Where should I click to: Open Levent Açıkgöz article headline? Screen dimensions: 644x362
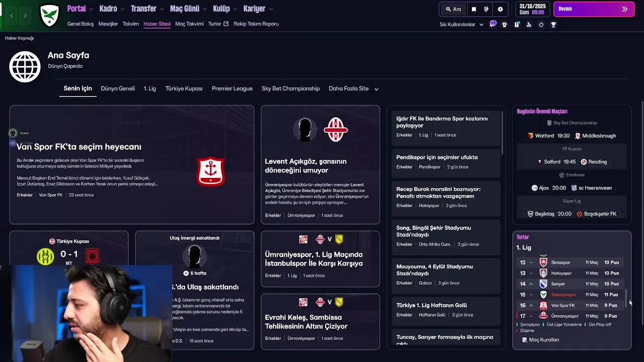click(305, 166)
